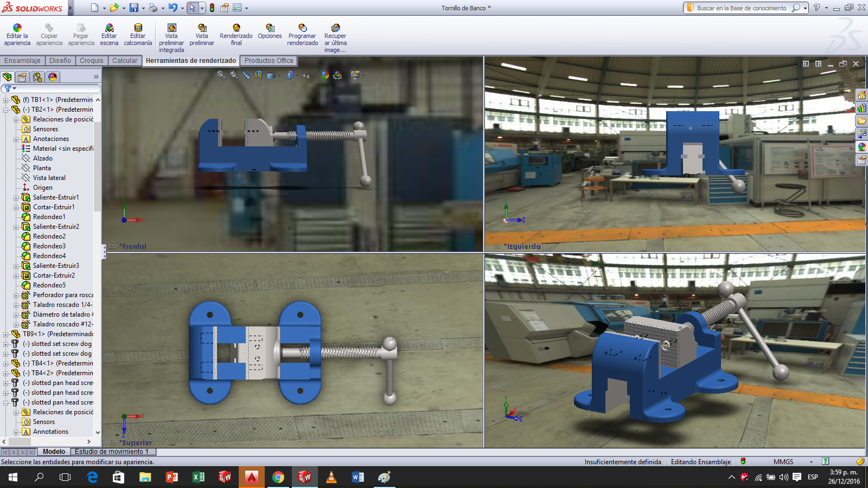Expand the TB1<1> component node
The height and width of the screenshot is (488, 868).
pos(5,100)
